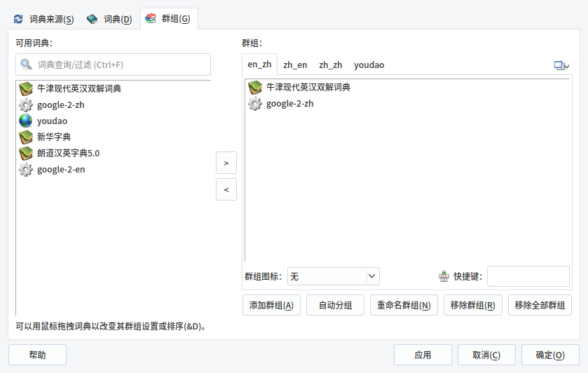Open the zh_zh group tab
This screenshot has height=373, width=588.
tap(330, 65)
